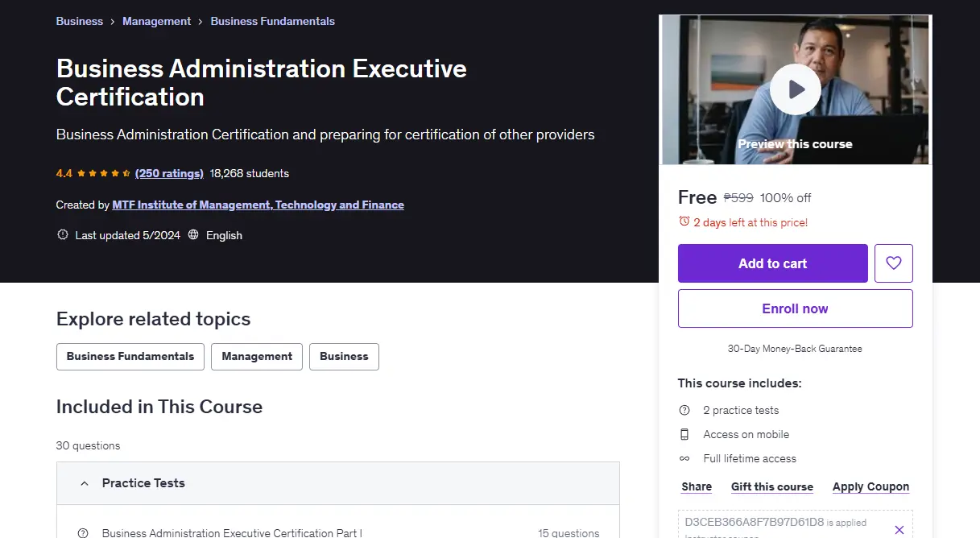Click the course subtitle description text

(x=325, y=134)
